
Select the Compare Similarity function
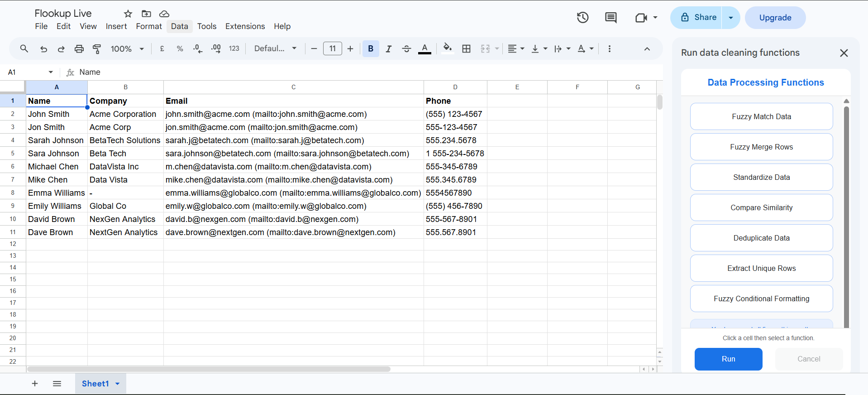tap(762, 207)
